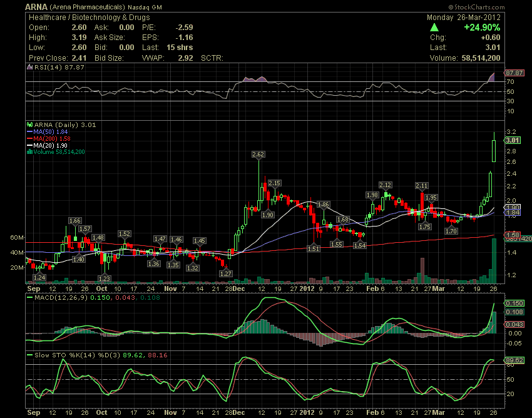The image size is (532, 418).
Task: Click the candlestick icon before ARNA (Daily)
Action: click(30, 125)
